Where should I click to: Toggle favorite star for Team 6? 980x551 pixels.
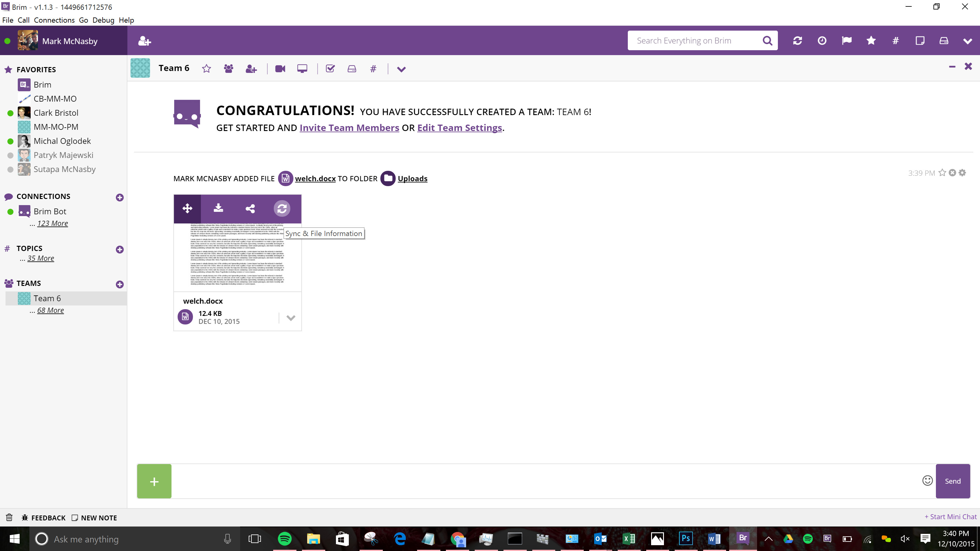tap(206, 69)
